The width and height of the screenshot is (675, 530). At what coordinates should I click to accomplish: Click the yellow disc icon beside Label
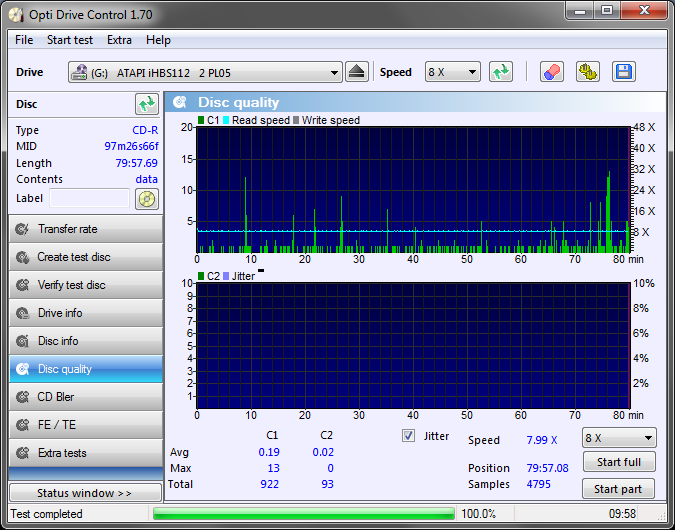pyautogui.click(x=147, y=199)
